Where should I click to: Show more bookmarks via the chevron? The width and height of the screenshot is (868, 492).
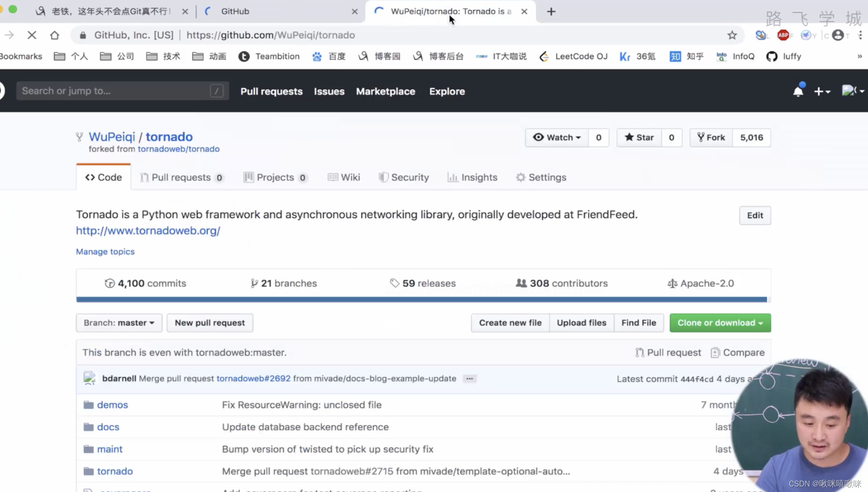click(x=860, y=56)
